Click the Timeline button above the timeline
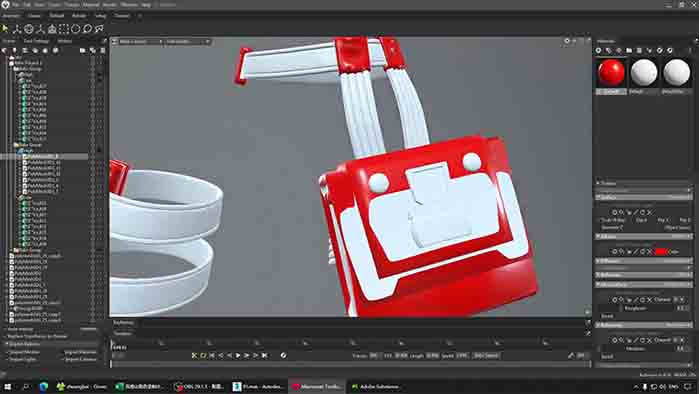 point(122,333)
